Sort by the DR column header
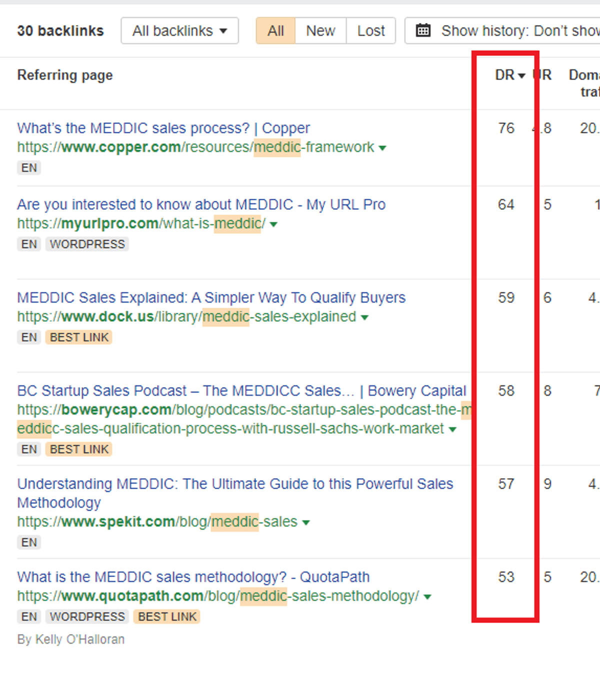Image resolution: width=600 pixels, height=700 pixels. tap(510, 75)
